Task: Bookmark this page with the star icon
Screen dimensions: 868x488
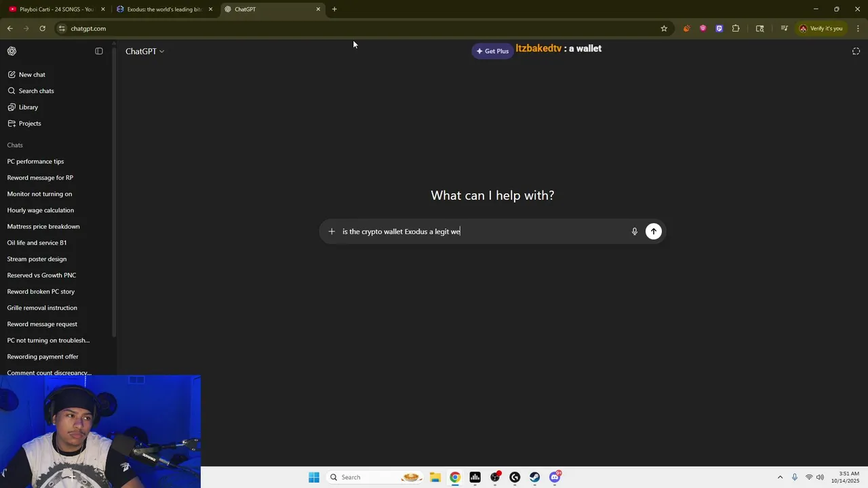Action: [x=664, y=28]
